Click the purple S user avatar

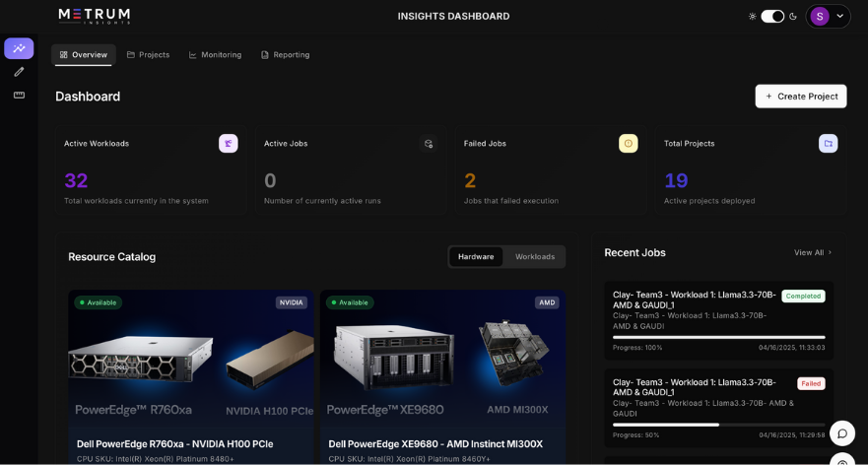(820, 16)
